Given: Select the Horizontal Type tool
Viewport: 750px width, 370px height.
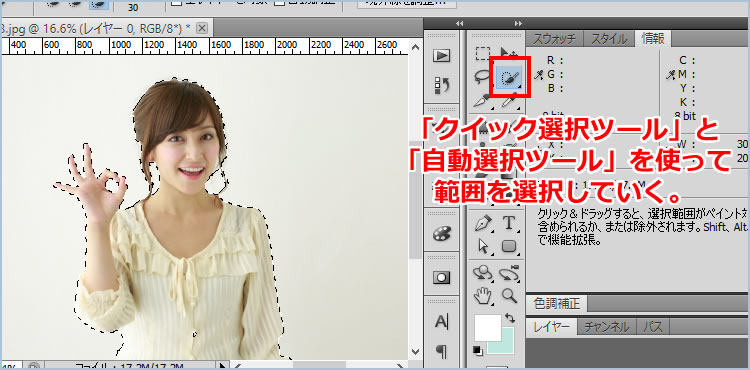Looking at the screenshot, I should point(509,223).
